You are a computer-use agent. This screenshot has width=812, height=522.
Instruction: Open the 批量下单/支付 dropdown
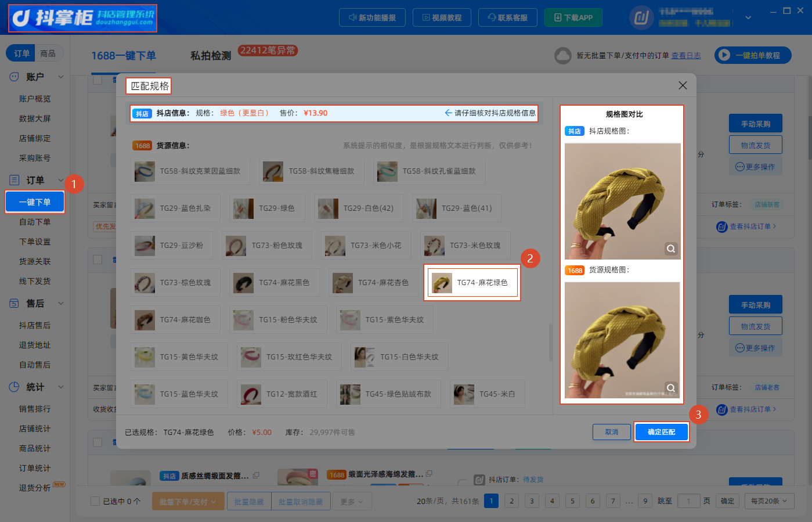point(188,501)
